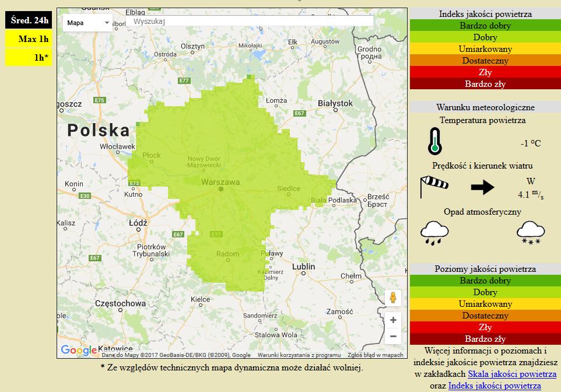561x392 pixels.
Task: Click the Google logo on the map
Action: pyautogui.click(x=79, y=350)
